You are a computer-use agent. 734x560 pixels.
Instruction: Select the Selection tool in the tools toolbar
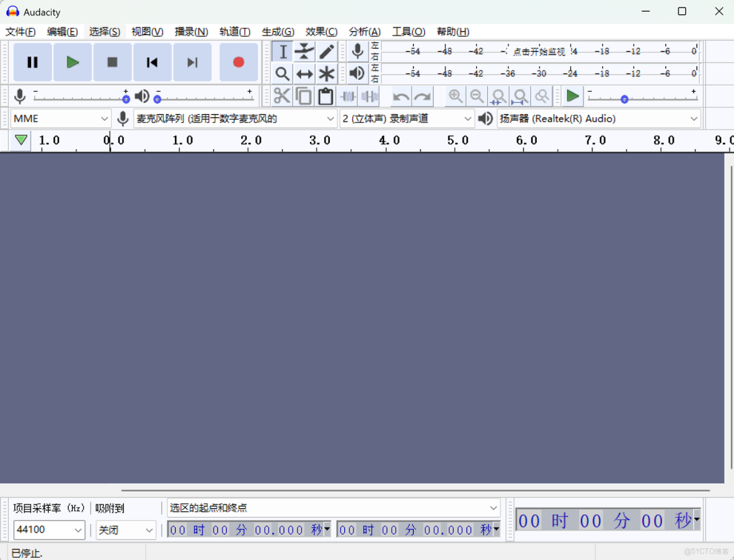click(282, 51)
